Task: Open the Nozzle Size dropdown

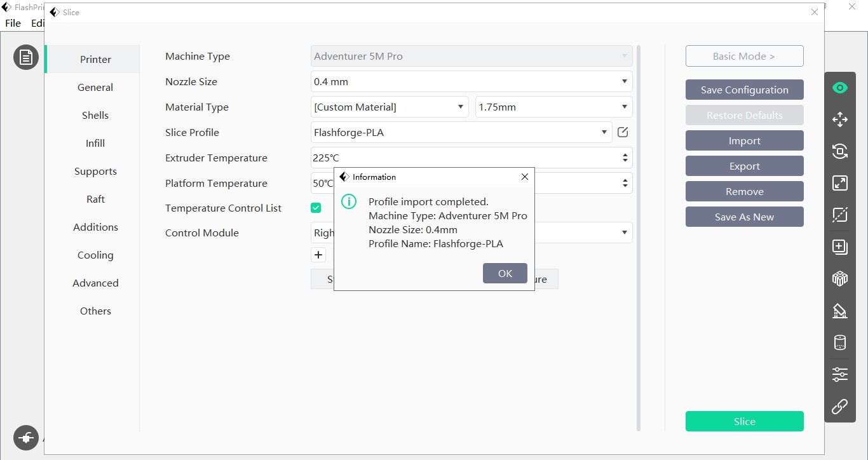Action: click(471, 81)
